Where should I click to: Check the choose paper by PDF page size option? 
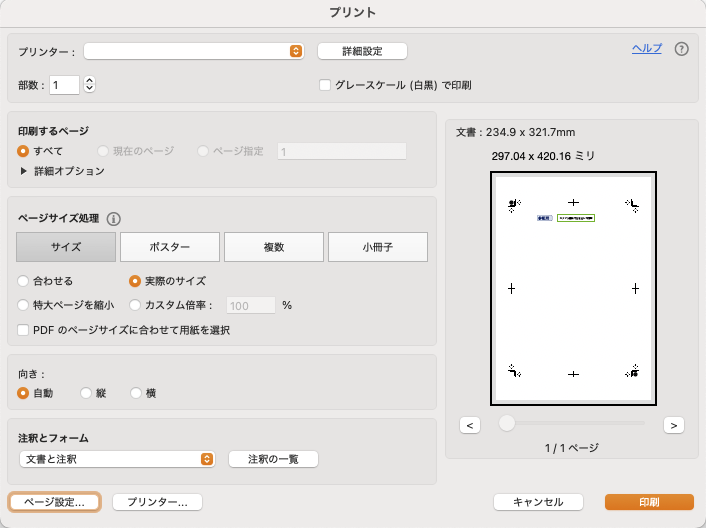click(24, 330)
